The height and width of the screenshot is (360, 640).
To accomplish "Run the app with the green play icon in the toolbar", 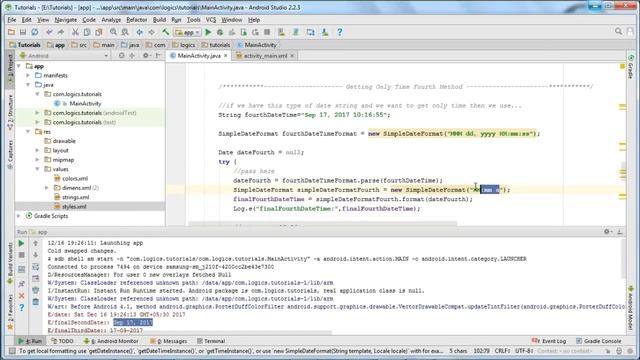I will [x=208, y=32].
